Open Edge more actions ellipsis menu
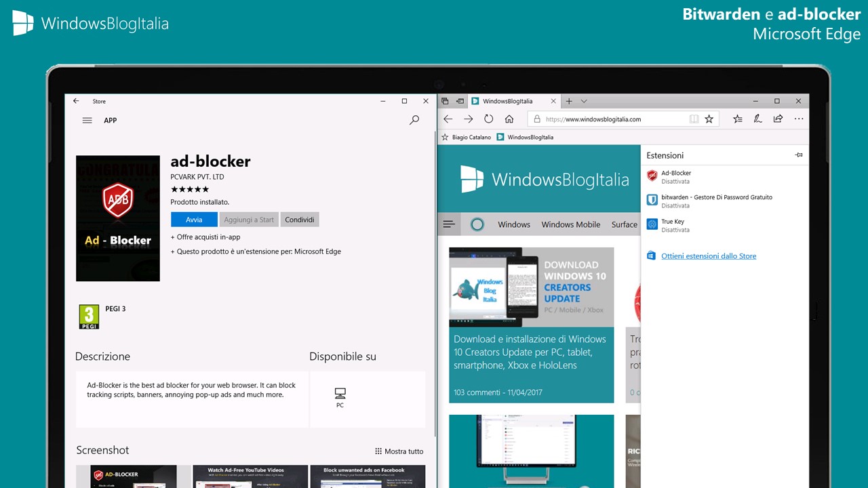The height and width of the screenshot is (488, 868). coord(798,119)
